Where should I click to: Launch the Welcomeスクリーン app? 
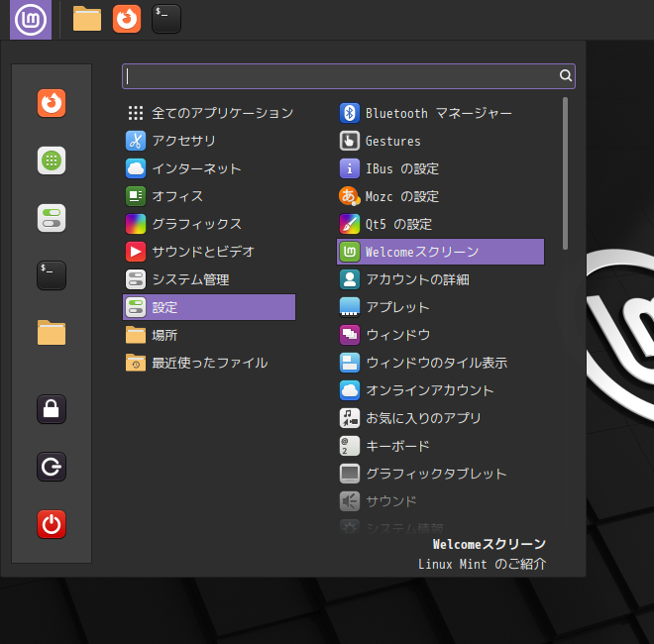[440, 252]
